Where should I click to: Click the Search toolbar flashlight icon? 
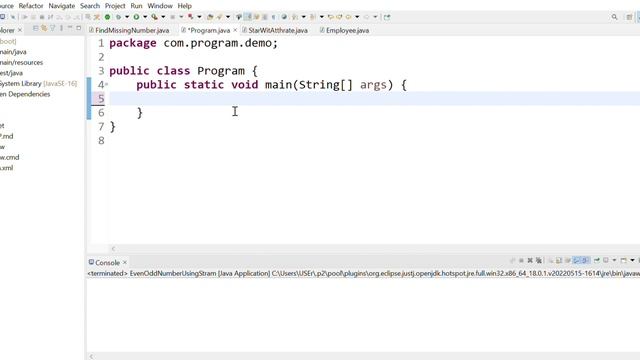click(x=219, y=17)
